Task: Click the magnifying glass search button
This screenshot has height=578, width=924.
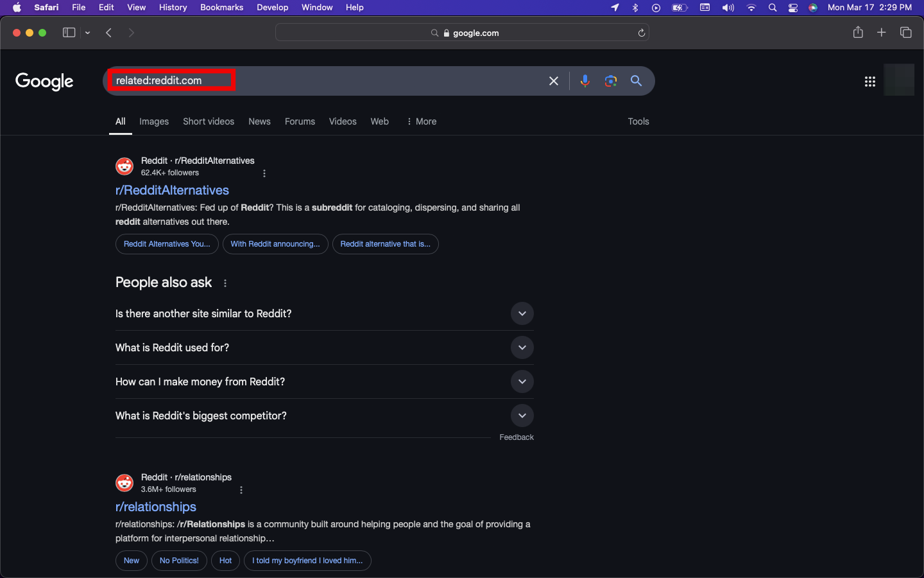Action: pyautogui.click(x=636, y=81)
